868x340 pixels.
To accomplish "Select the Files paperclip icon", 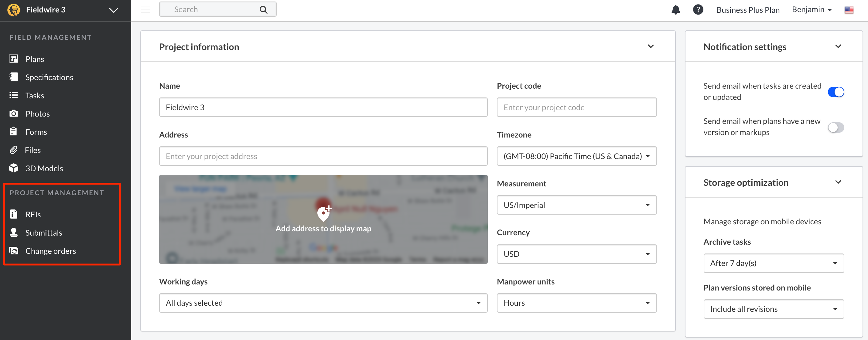I will pyautogui.click(x=14, y=150).
